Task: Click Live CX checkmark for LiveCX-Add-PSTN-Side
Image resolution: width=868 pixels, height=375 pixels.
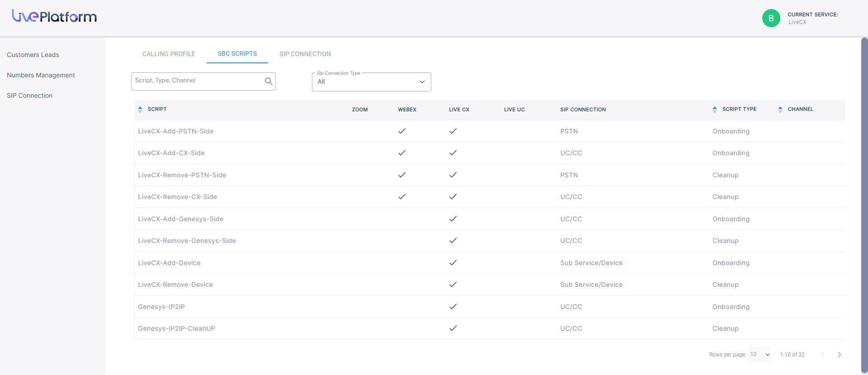Action: pos(453,131)
